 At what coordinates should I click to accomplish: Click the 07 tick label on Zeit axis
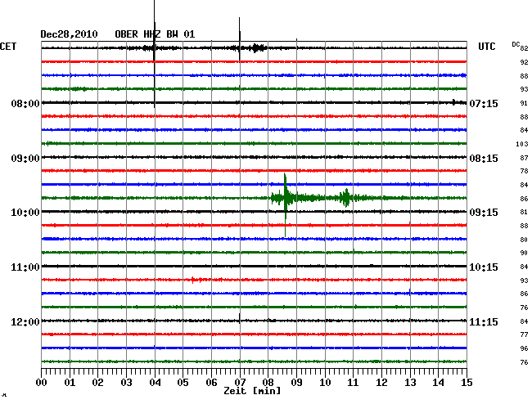(x=240, y=382)
